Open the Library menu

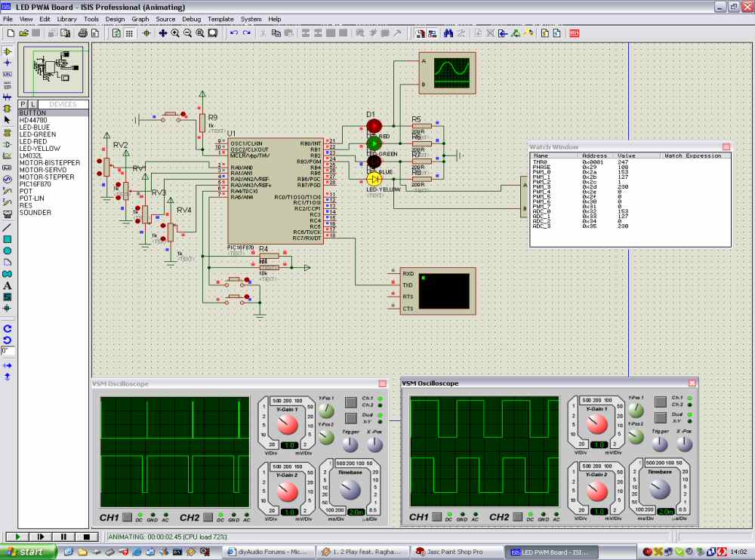66,20
